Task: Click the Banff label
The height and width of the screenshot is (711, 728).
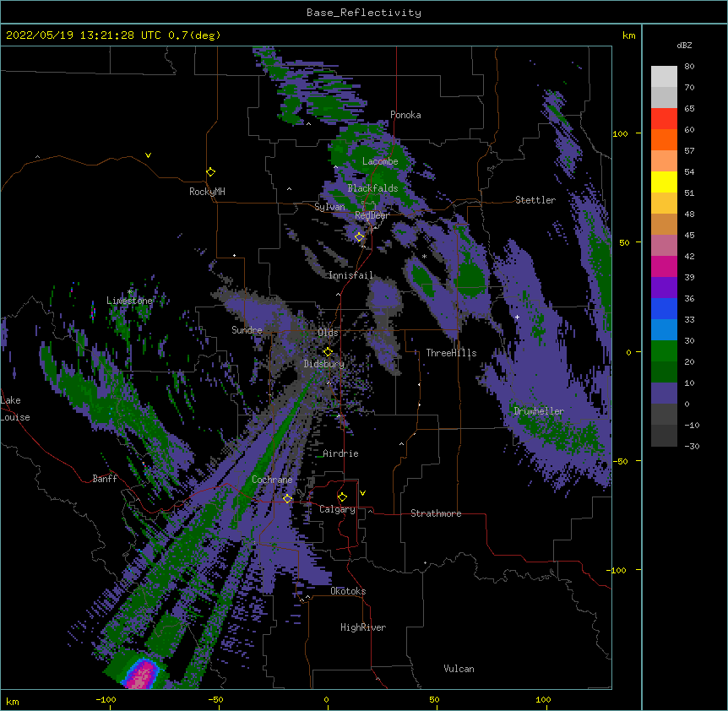Action: (105, 479)
